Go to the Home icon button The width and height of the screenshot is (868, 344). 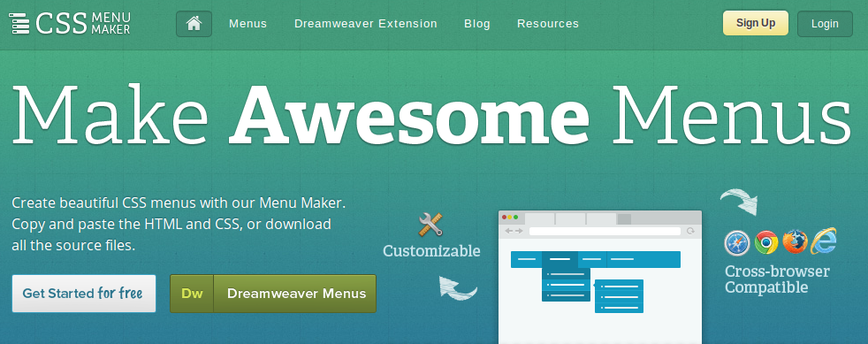click(194, 24)
